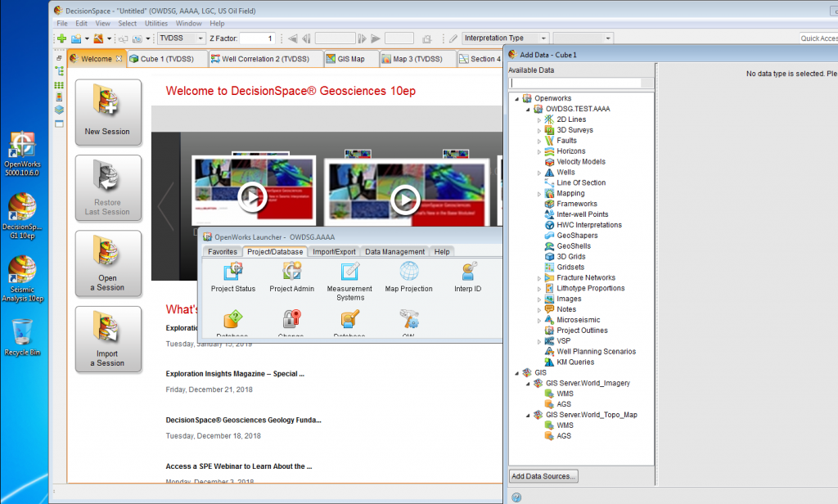
Task: Click the step-back playback toolbar icon
Action: (x=306, y=38)
